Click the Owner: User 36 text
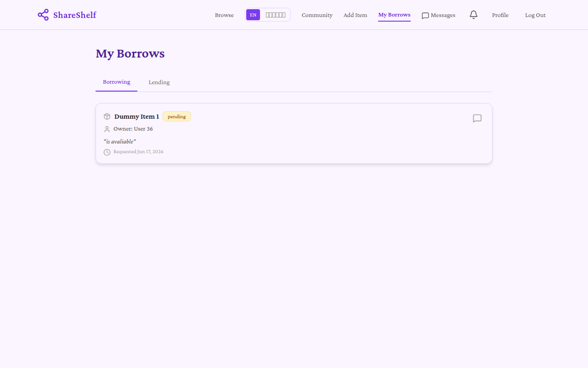The width and height of the screenshot is (588, 368). click(x=133, y=129)
